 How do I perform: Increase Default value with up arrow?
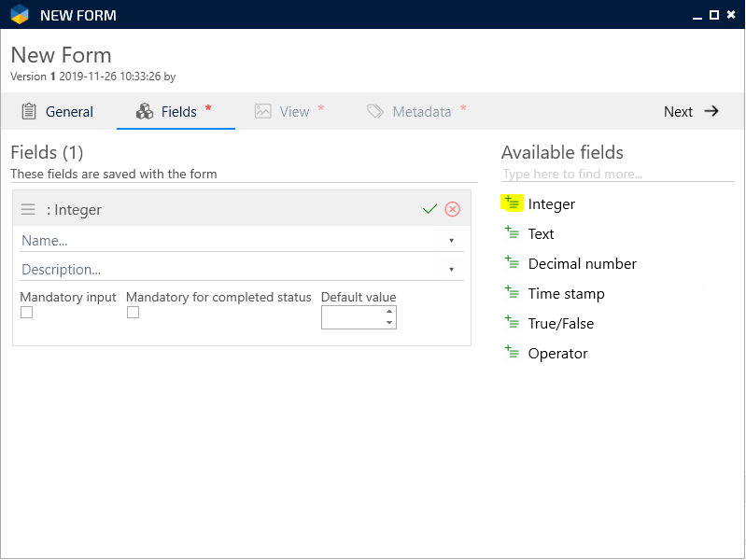[389, 312]
